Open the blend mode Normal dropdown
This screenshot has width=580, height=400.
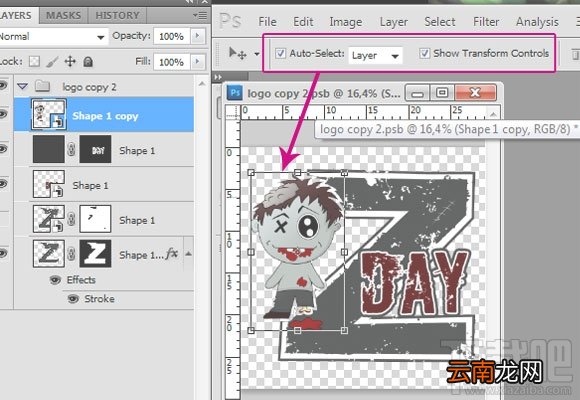[53, 37]
